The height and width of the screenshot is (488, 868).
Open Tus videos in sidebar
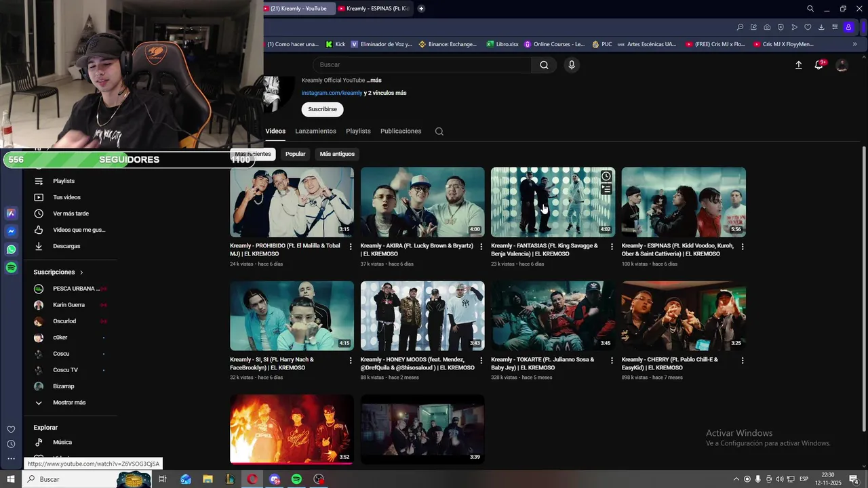click(66, 197)
